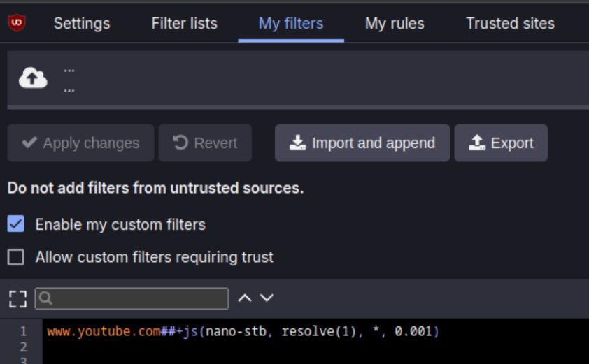This screenshot has height=364, width=589.
Task: Focus the filter search input field
Action: click(x=132, y=298)
